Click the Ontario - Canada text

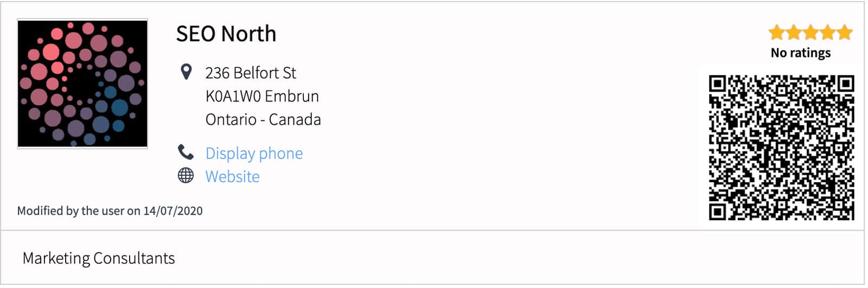(x=263, y=119)
